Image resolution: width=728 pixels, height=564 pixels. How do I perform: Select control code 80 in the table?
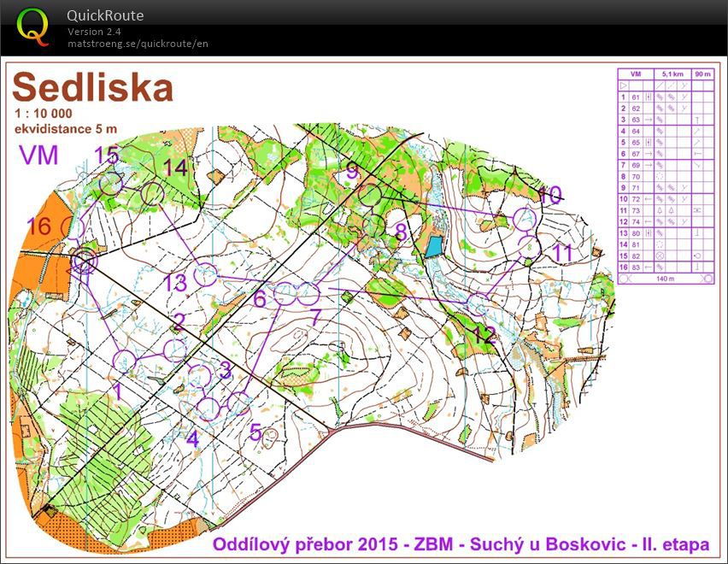(x=636, y=233)
